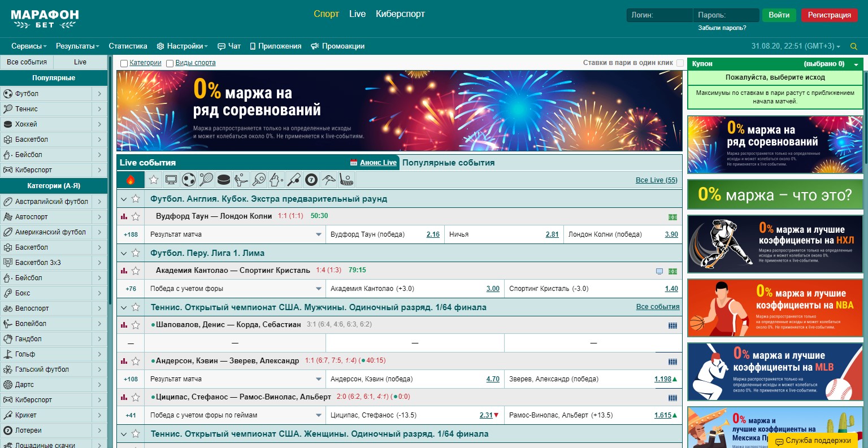The height and width of the screenshot is (448, 868).
Task: Open the Настройки dropdown menu
Action: (183, 46)
